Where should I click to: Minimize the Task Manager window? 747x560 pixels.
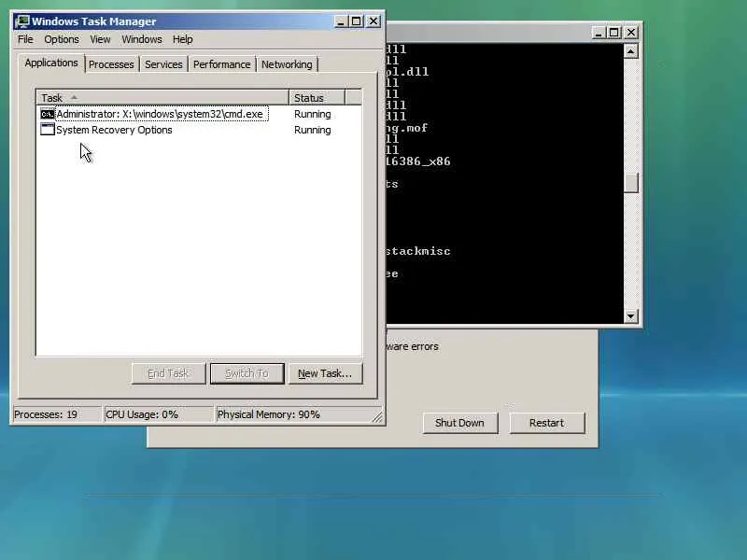coord(340,21)
